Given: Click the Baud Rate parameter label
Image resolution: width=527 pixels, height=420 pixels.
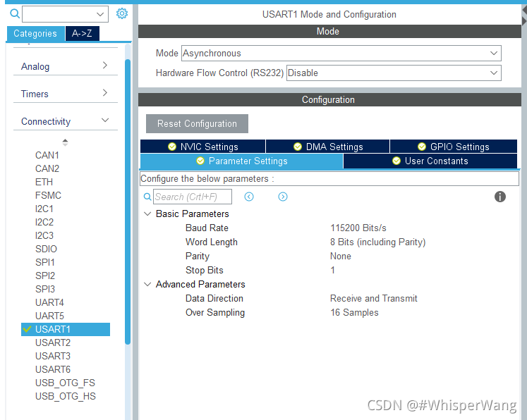Looking at the screenshot, I should click(207, 228).
